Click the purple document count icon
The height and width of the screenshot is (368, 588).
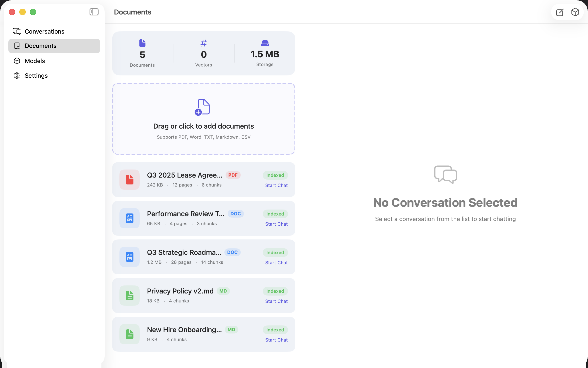pos(142,43)
